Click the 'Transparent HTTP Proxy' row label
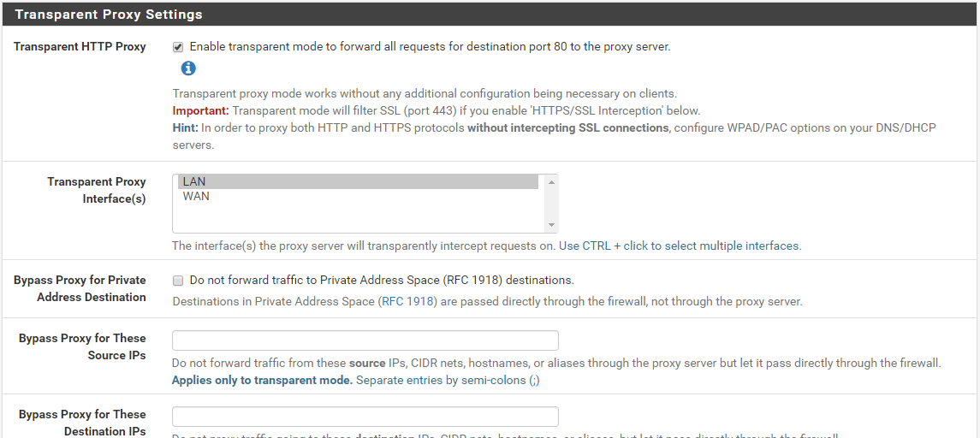 [x=80, y=47]
